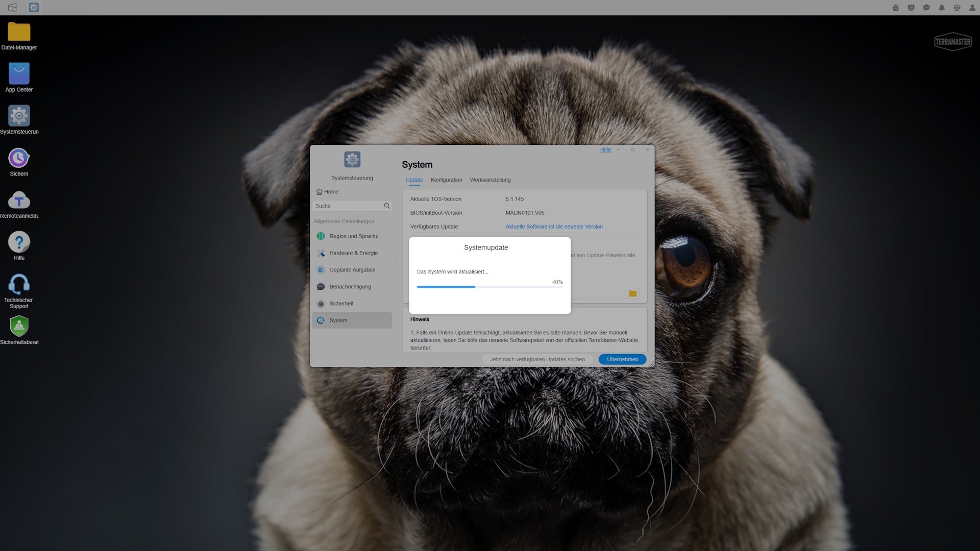Click the search magnifier in Suche field
The height and width of the screenshot is (551, 980).
(x=387, y=206)
